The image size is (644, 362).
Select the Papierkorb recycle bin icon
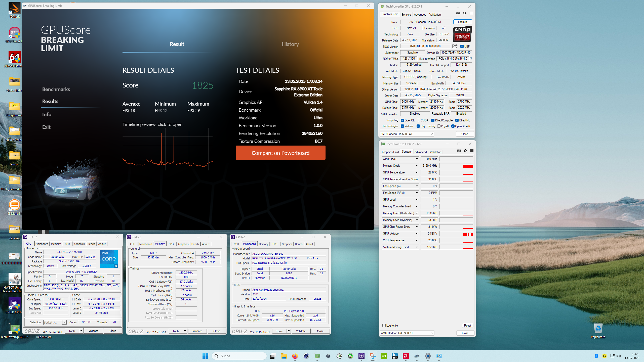[598, 330]
